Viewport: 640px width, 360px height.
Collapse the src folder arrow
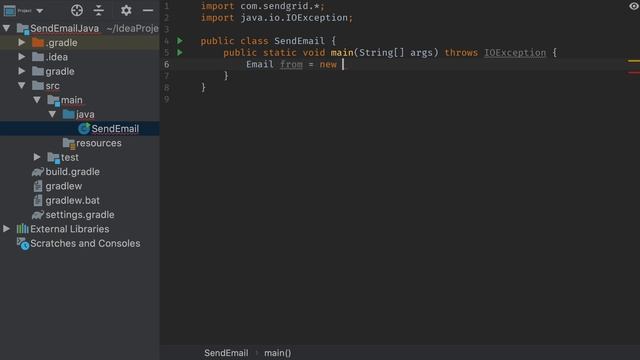22,85
